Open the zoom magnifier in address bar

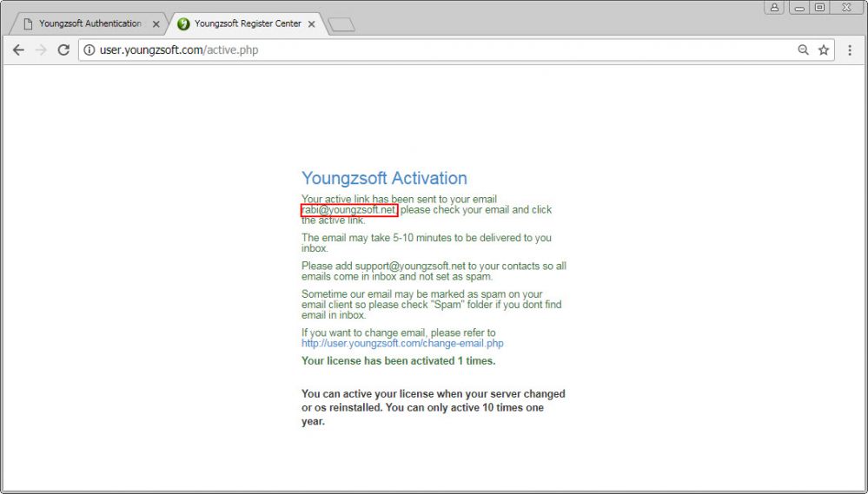pyautogui.click(x=803, y=50)
